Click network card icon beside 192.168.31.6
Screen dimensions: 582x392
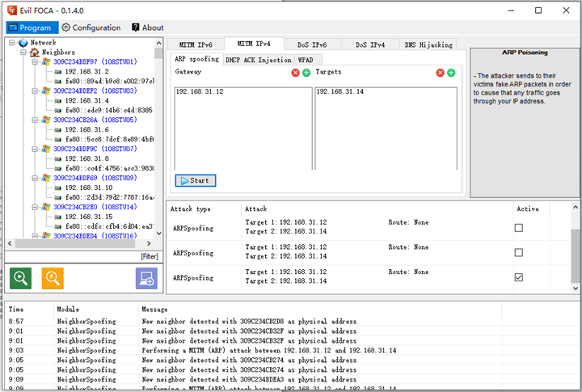[x=58, y=129]
